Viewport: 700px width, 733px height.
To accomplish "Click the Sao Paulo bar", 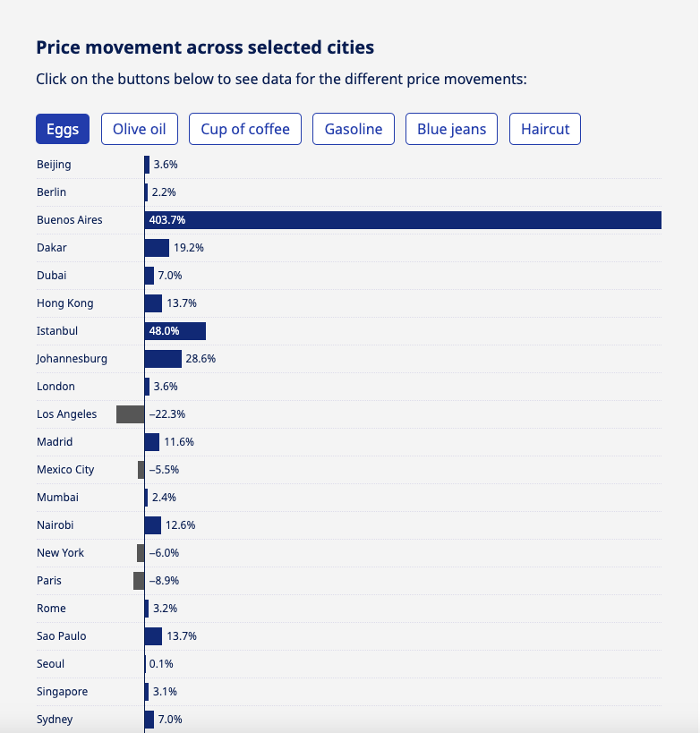I will pyautogui.click(x=153, y=636).
